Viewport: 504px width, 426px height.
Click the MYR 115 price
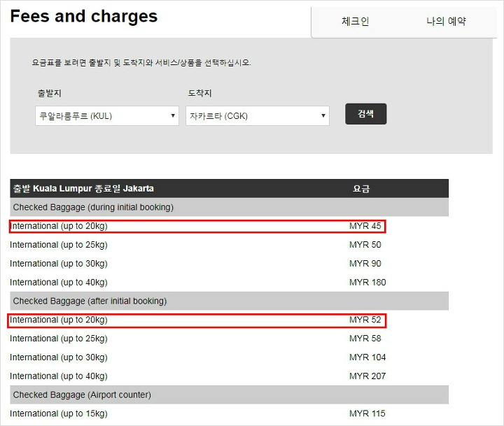pos(367,413)
